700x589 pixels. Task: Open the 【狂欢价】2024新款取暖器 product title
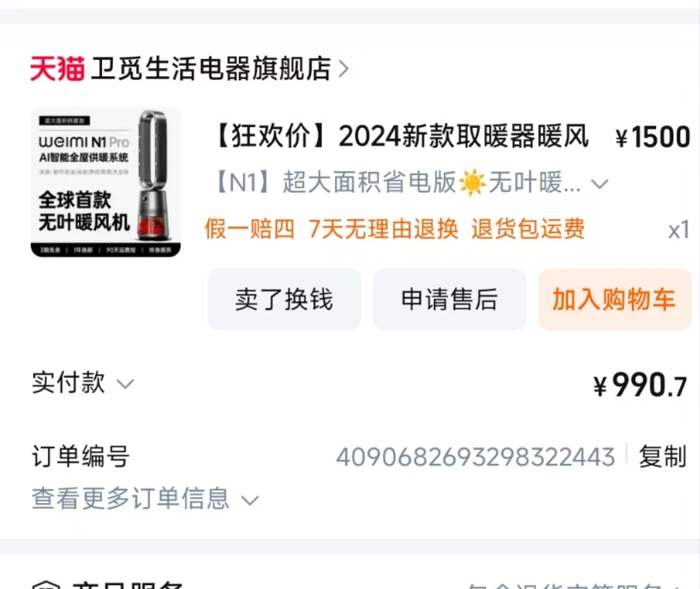click(x=401, y=136)
